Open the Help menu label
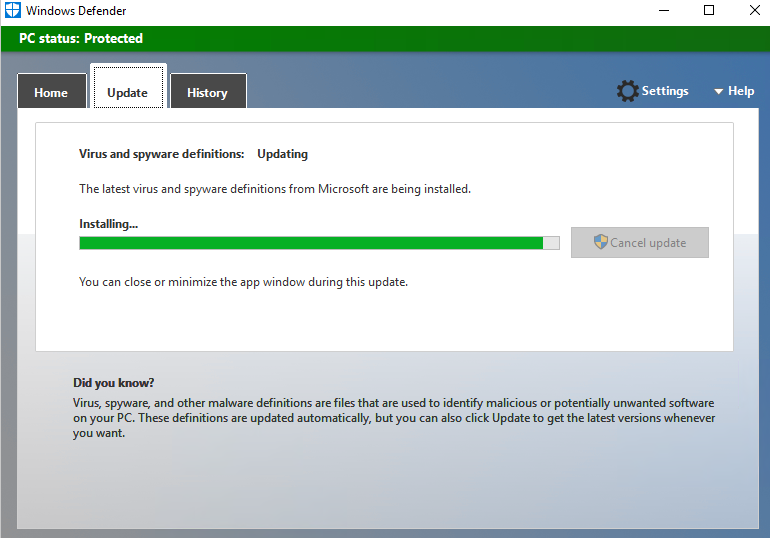Image resolution: width=770 pixels, height=538 pixels. coord(741,91)
